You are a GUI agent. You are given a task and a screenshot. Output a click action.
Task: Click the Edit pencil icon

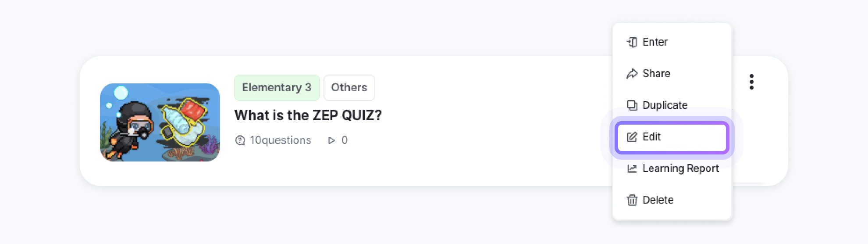pyautogui.click(x=632, y=137)
